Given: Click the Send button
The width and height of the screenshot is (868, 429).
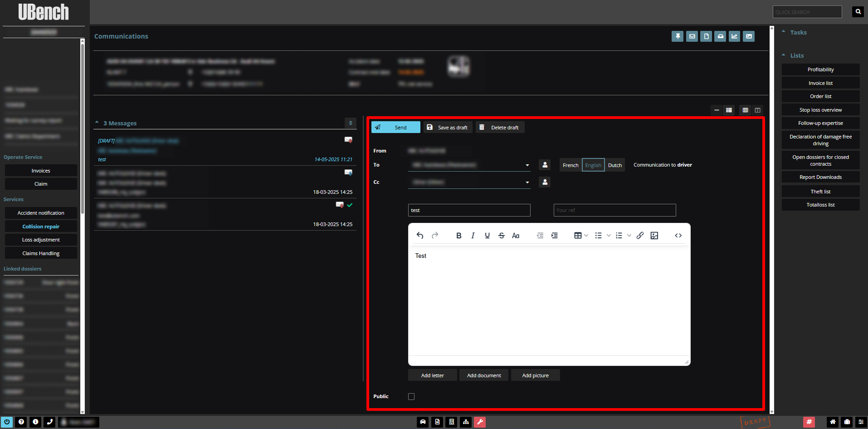Looking at the screenshot, I should (395, 128).
